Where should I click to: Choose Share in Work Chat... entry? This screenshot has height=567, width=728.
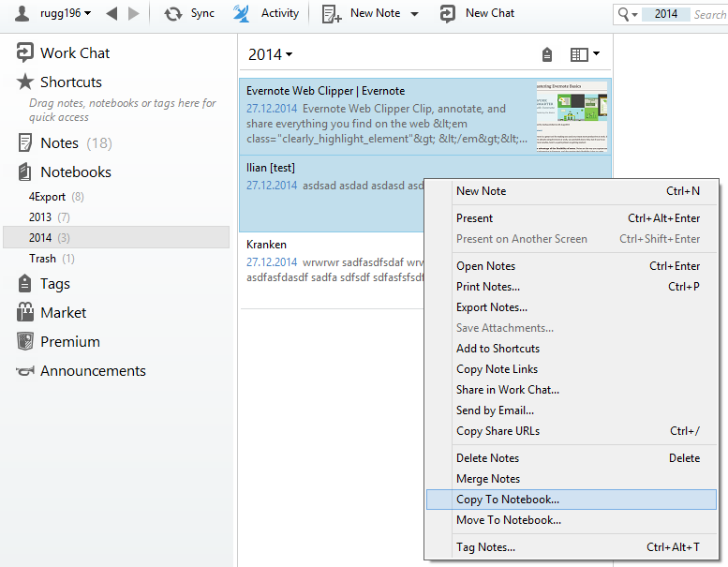tap(572, 390)
